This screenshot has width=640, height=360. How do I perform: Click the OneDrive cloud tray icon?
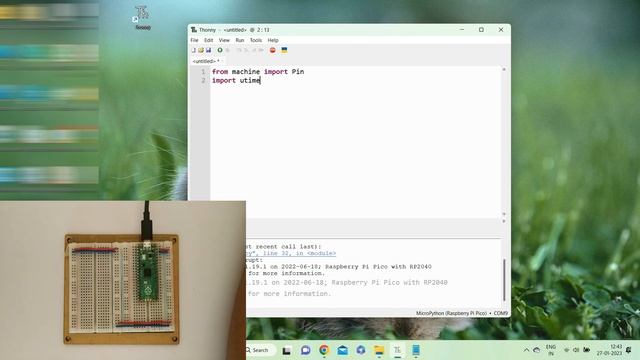[537, 350]
